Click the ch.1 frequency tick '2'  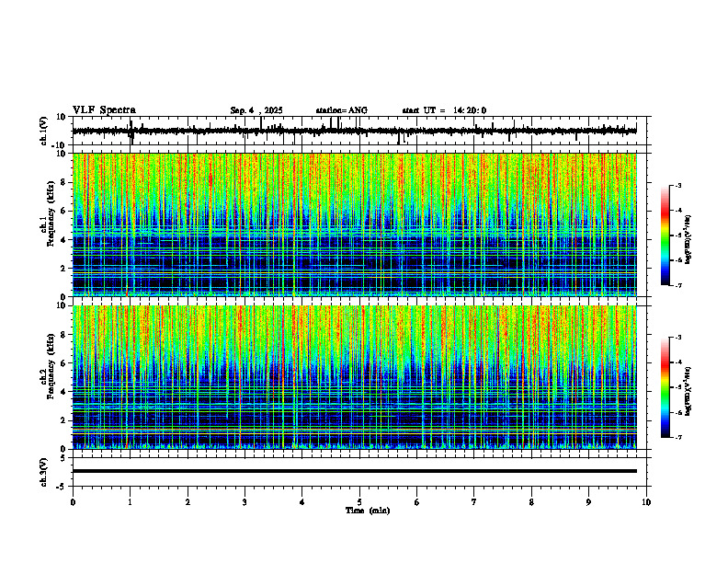pyautogui.click(x=63, y=269)
